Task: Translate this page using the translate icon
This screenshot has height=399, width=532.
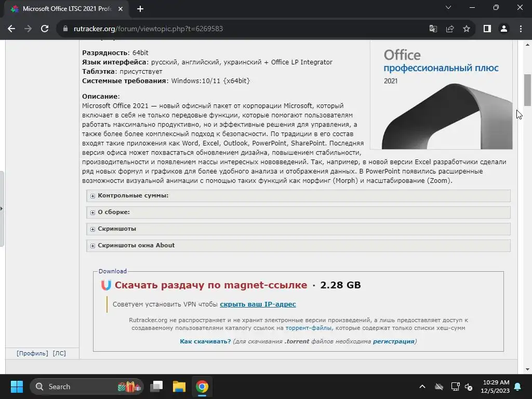Action: [x=433, y=29]
